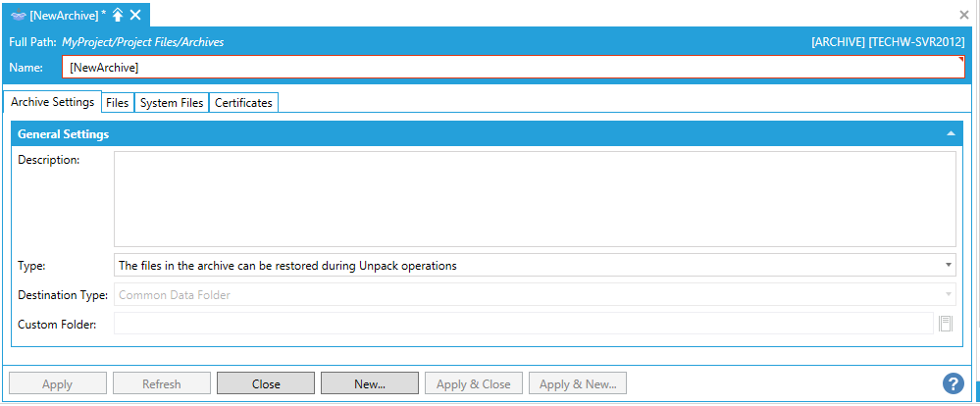Viewport: 980px width, 406px height.
Task: Click the Refresh button
Action: coord(162,383)
